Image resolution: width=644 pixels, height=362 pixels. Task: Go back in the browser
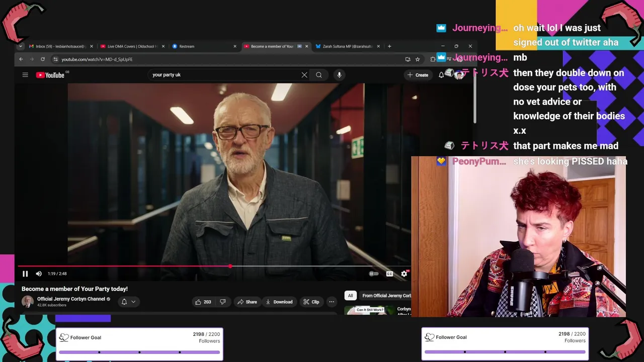(21, 59)
